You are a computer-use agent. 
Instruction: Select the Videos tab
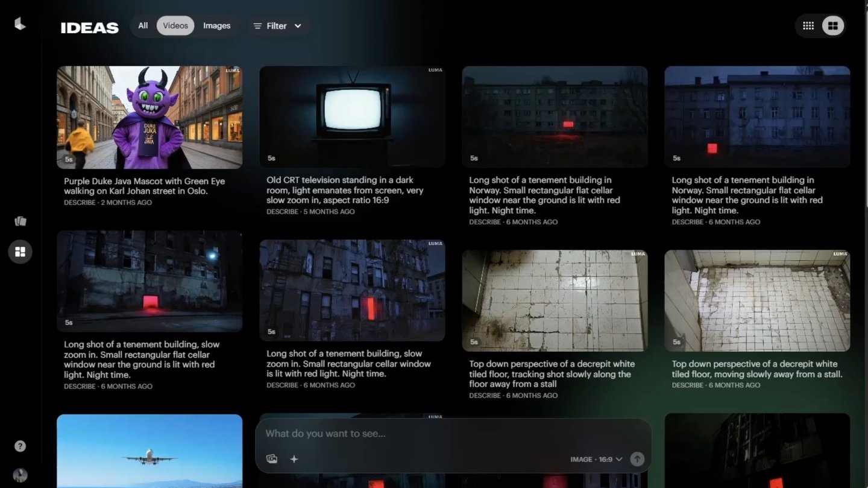[175, 26]
